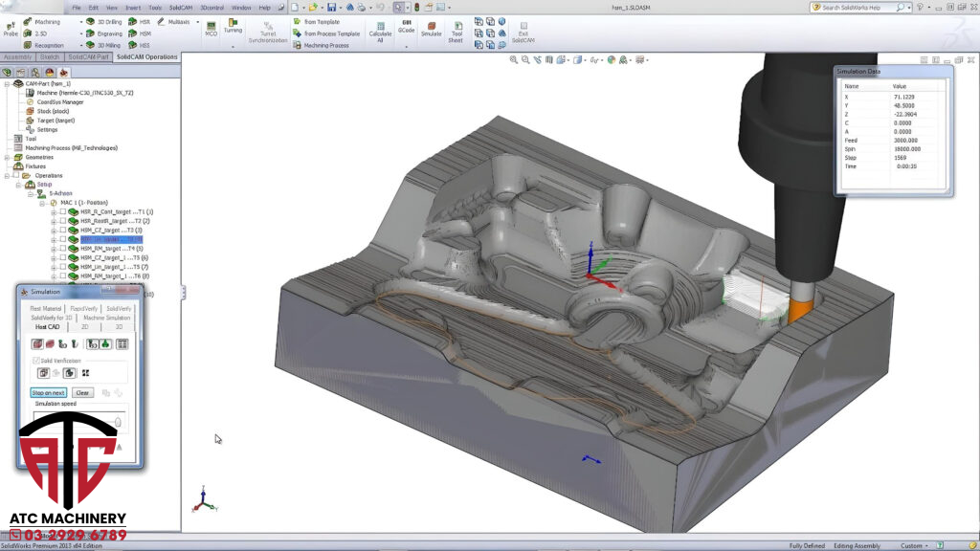Click the Simulation speed slider handle

click(118, 421)
